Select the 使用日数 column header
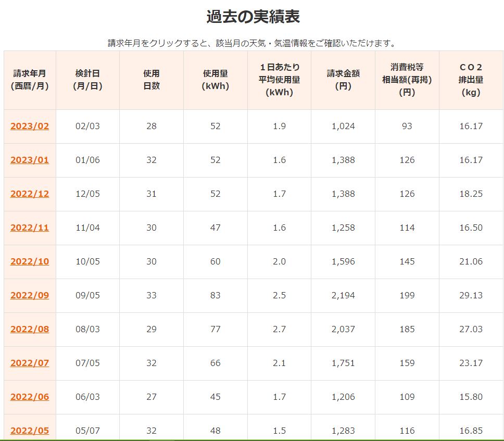Screen dimensions: 504x441 [x=152, y=80]
